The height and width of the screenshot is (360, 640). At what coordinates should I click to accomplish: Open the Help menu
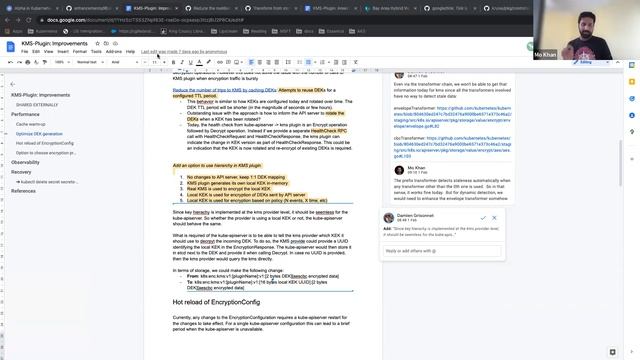point(130,52)
